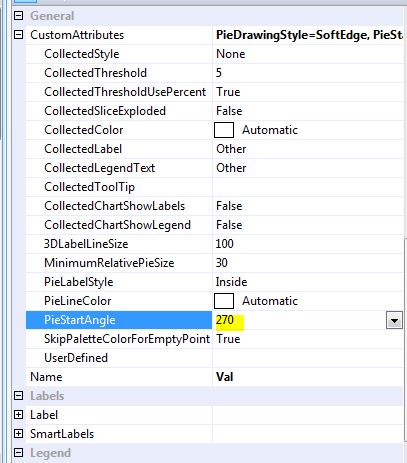Expand the SmartLabels property
The image size is (407, 463).
(19, 434)
